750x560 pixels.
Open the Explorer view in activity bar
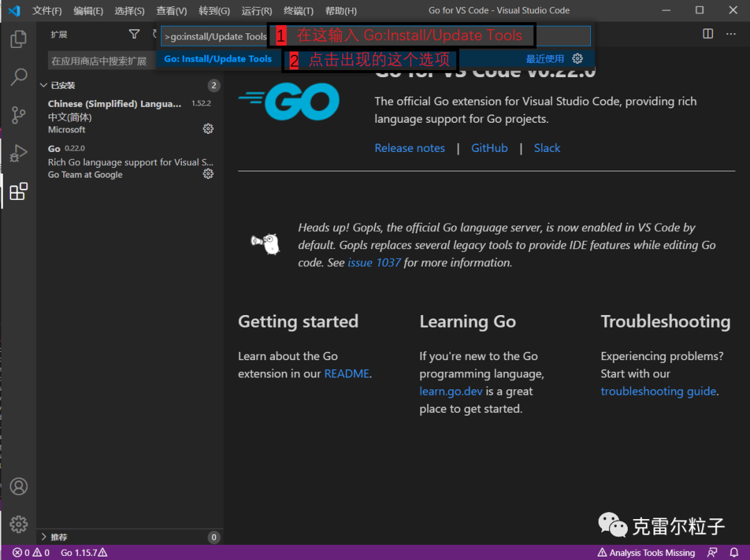click(x=18, y=39)
